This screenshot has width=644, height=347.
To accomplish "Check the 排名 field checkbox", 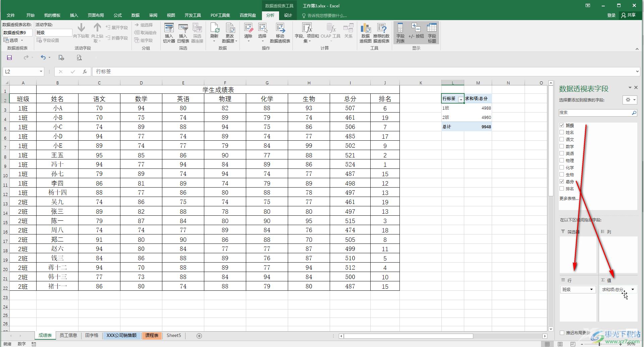I will click(x=561, y=189).
